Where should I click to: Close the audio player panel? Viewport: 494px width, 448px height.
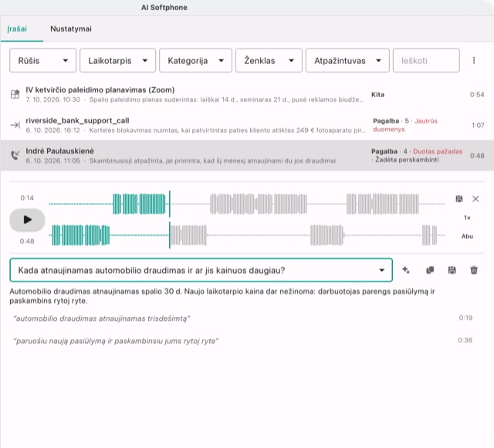[x=475, y=199]
